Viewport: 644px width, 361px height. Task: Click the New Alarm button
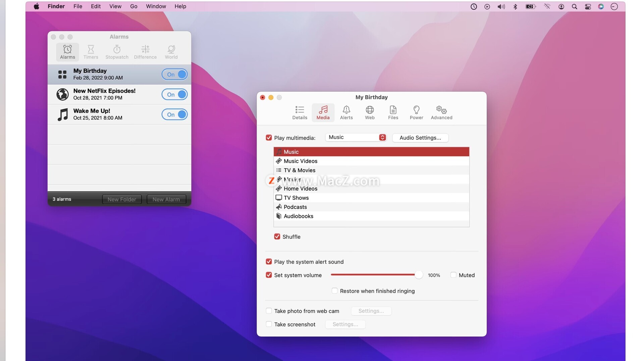166,199
